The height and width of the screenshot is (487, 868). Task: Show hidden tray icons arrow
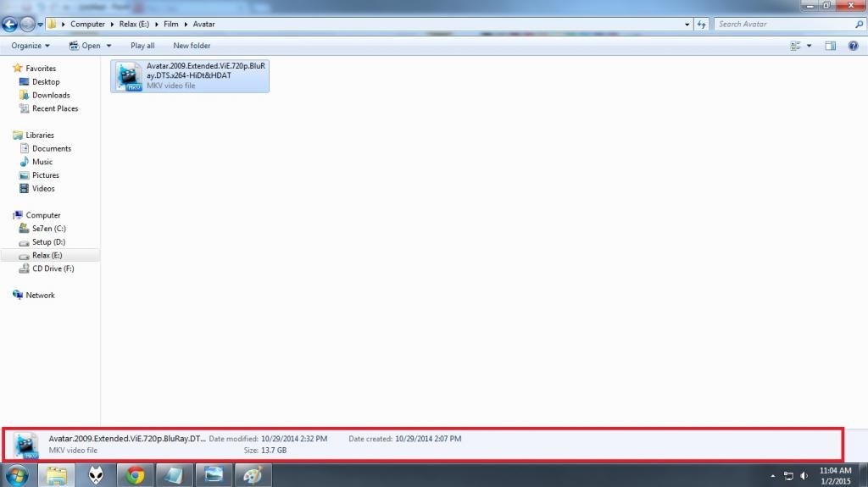[773, 476]
